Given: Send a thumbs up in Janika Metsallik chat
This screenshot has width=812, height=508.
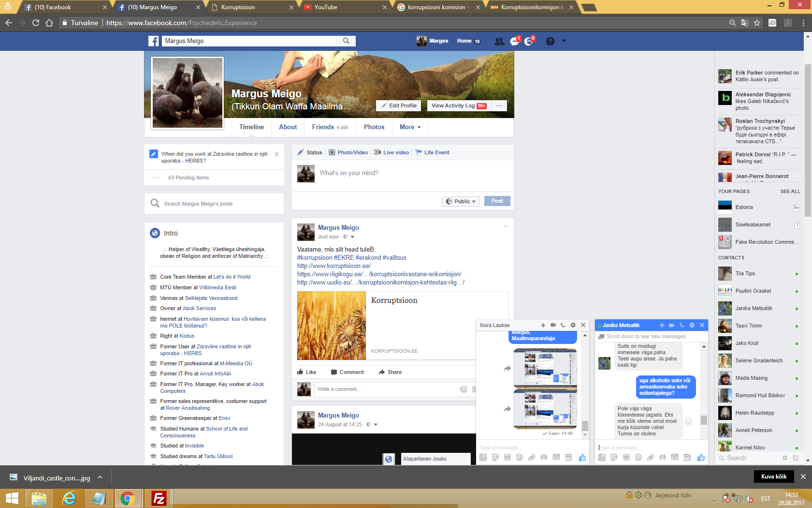Looking at the screenshot, I should [701, 457].
